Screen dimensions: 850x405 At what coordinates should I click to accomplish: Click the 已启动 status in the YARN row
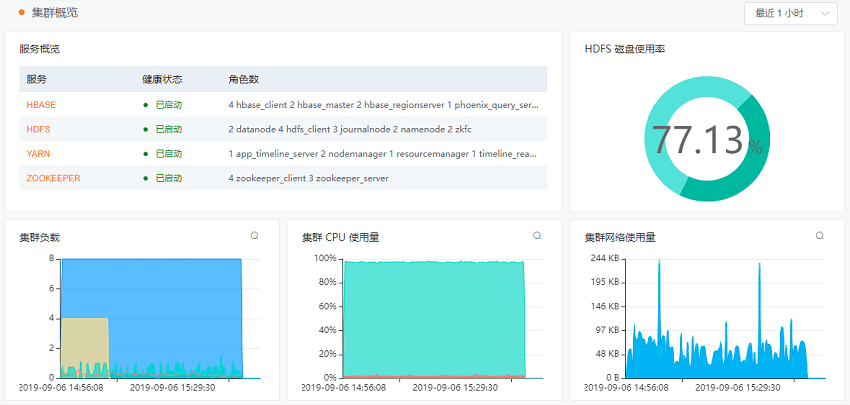(169, 153)
